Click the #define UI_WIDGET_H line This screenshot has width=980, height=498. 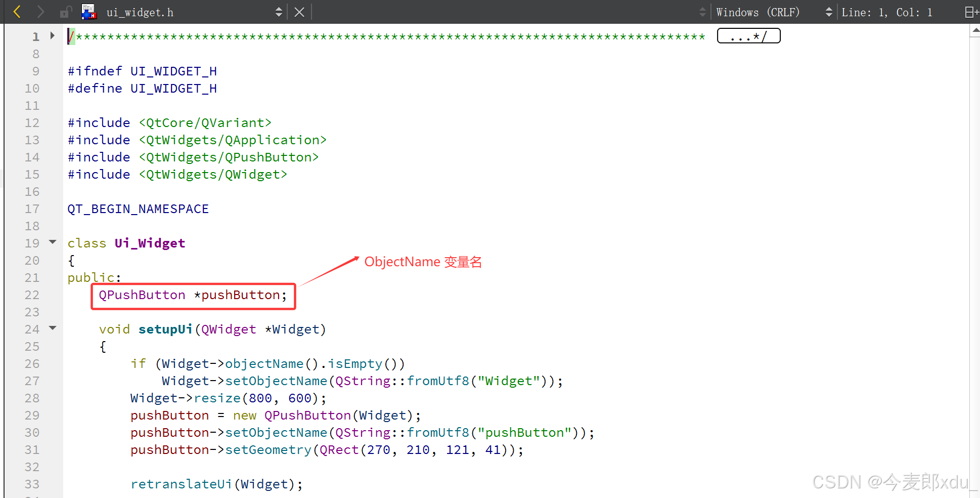point(142,89)
